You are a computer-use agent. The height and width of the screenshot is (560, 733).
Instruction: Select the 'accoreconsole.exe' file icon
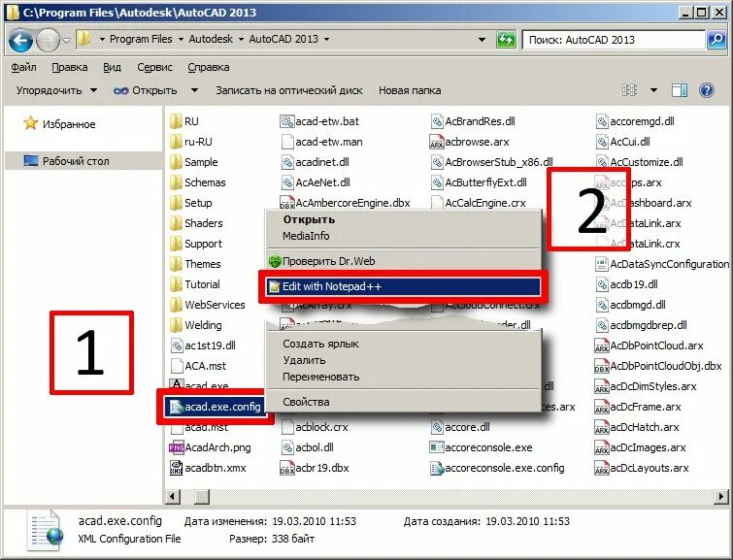436,447
